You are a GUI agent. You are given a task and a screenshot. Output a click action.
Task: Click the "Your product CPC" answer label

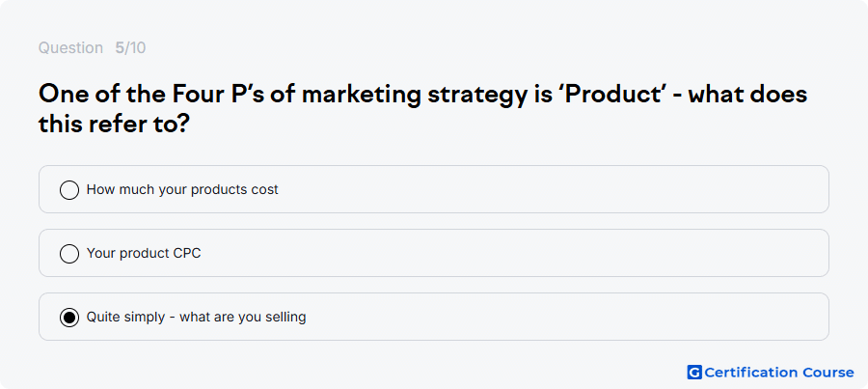144,253
